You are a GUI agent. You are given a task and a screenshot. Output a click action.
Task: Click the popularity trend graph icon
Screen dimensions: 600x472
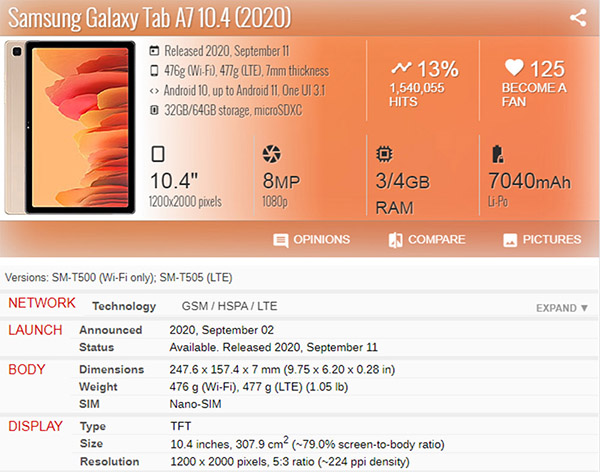click(401, 69)
